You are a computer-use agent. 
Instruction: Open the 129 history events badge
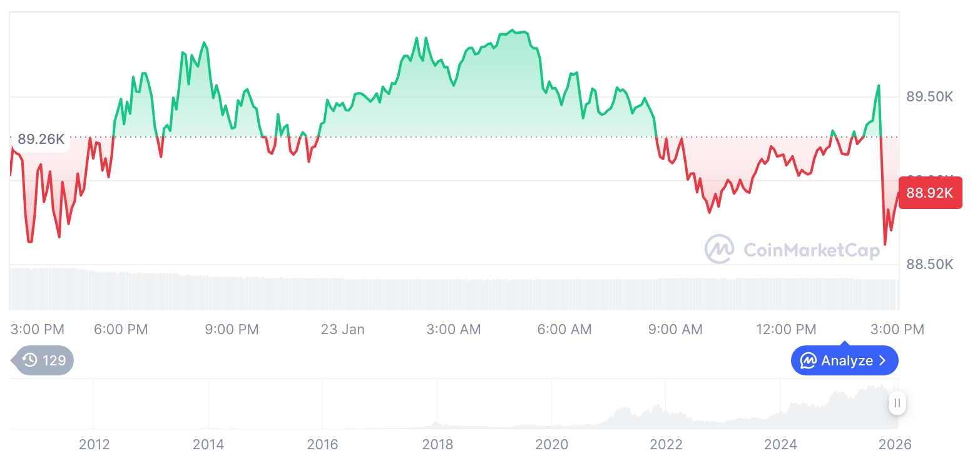click(43, 360)
